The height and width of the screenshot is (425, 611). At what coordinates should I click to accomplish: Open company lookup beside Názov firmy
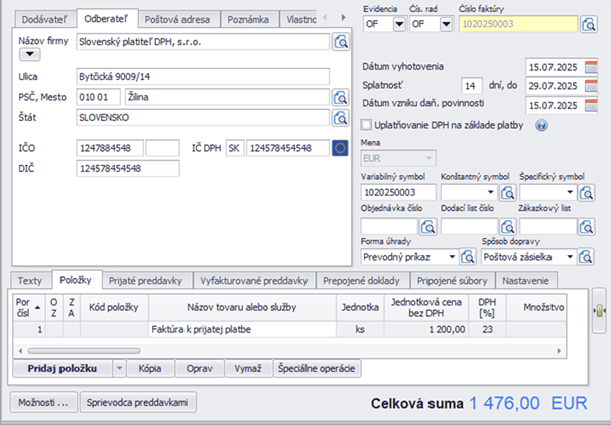340,42
